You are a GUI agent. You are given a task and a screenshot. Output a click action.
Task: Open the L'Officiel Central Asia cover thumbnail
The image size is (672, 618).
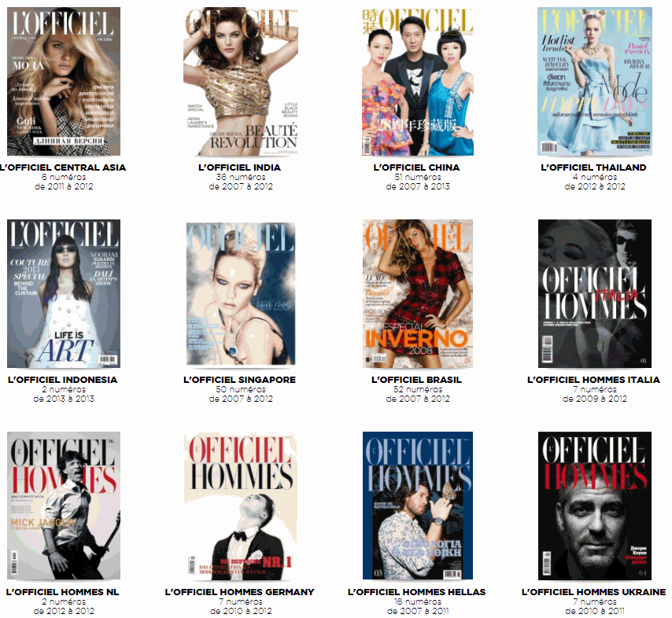coord(63,82)
